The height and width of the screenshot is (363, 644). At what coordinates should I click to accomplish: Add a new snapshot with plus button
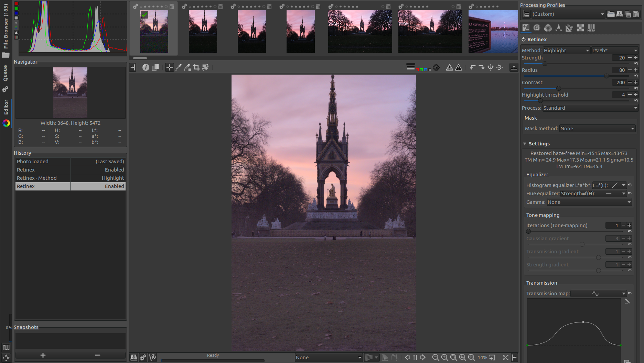tap(43, 355)
